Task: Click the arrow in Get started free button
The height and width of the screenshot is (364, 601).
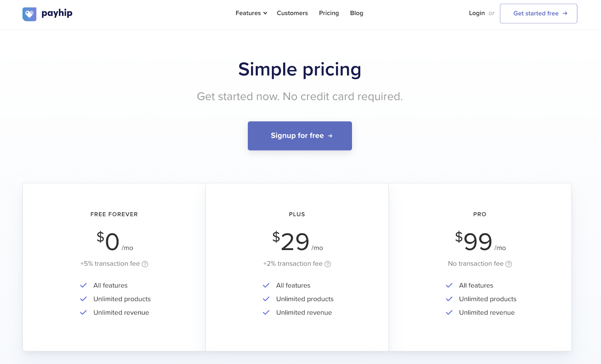Action: [x=565, y=14]
